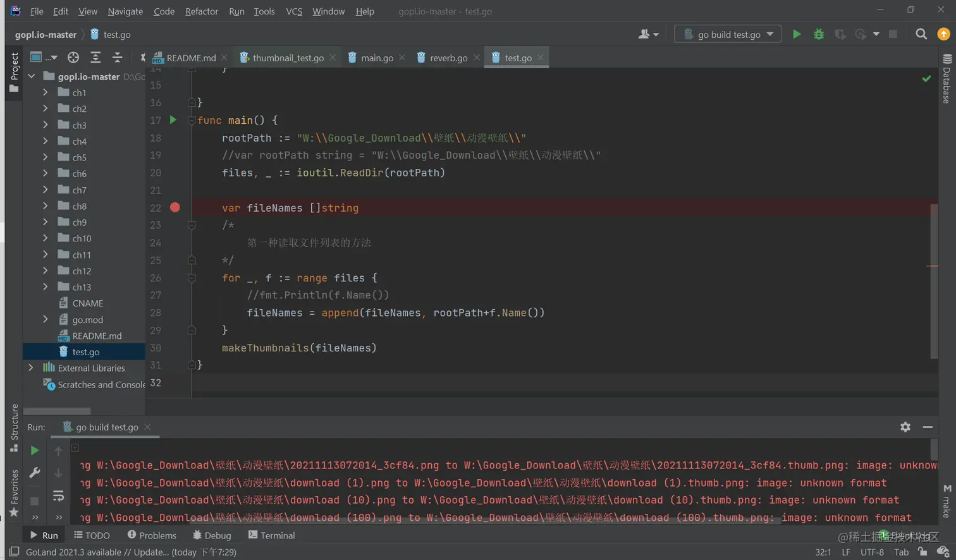The height and width of the screenshot is (560, 956).
Task: Click the locate file crosshair icon
Action: (73, 58)
